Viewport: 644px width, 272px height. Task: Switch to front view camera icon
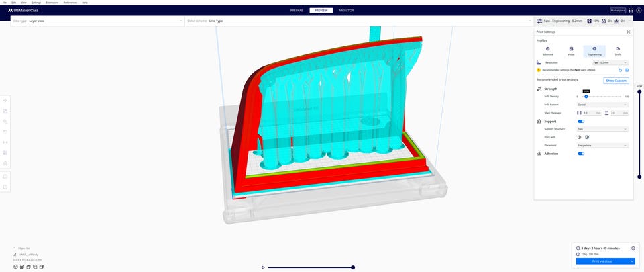(22, 267)
